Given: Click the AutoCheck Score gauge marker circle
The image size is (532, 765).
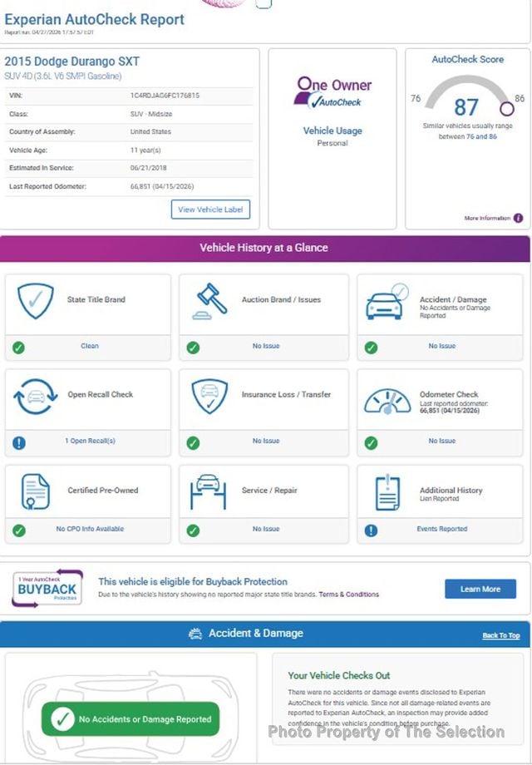Looking at the screenshot, I should point(506,108).
